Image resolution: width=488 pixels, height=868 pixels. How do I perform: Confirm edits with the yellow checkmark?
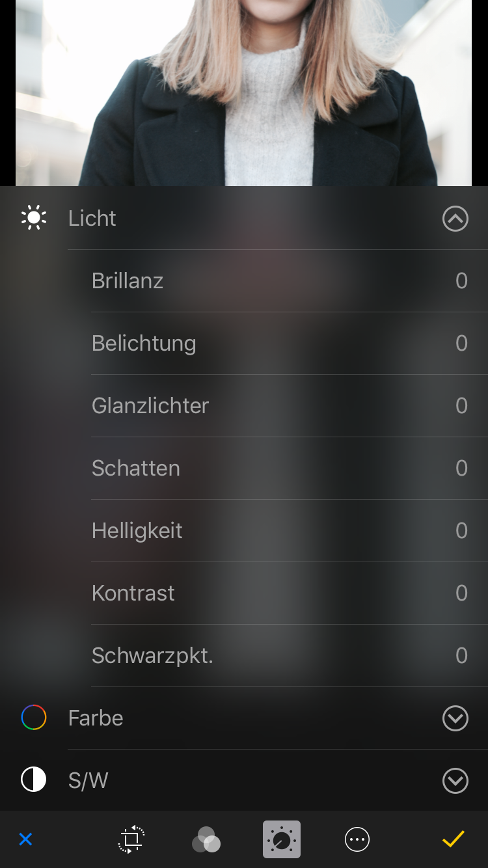(453, 839)
